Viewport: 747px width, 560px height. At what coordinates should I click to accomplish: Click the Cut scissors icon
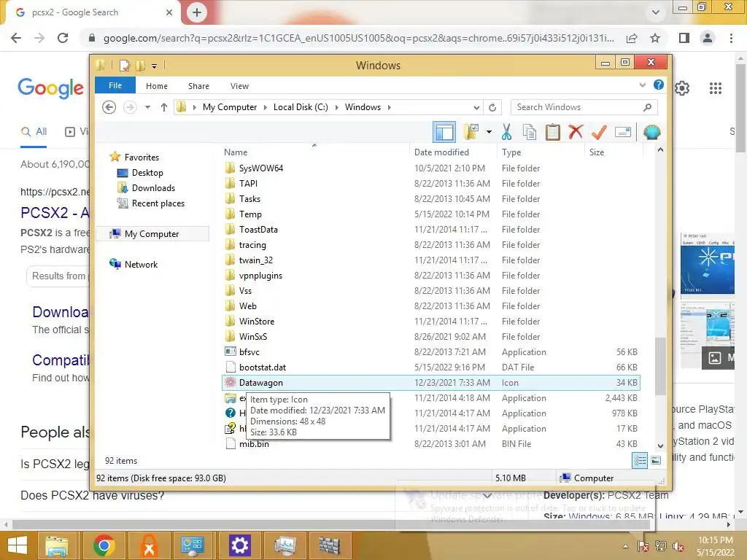506,132
